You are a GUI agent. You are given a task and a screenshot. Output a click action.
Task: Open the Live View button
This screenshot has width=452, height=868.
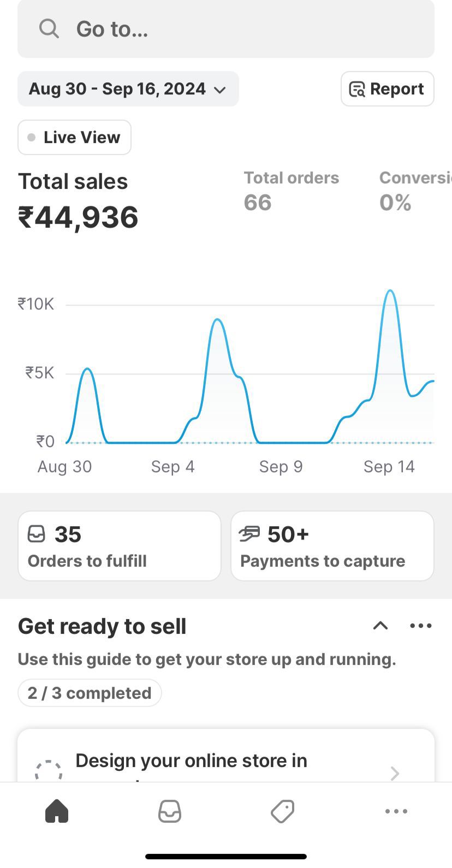(75, 138)
